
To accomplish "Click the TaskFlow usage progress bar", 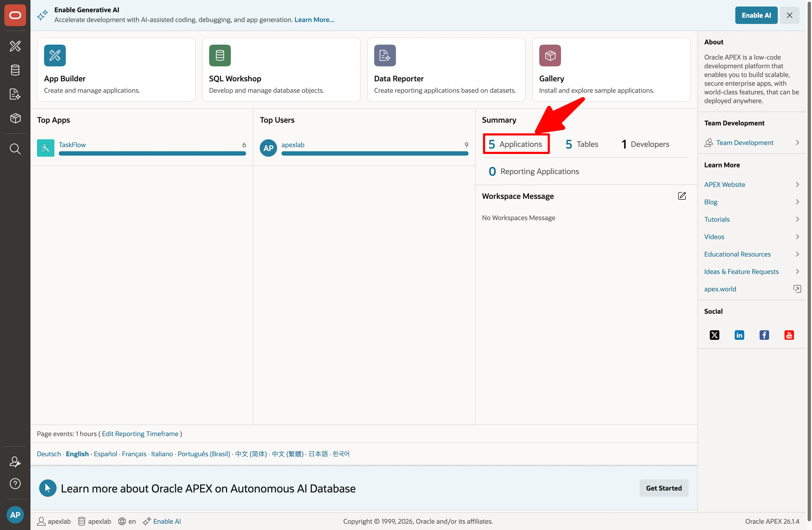I will click(152, 153).
